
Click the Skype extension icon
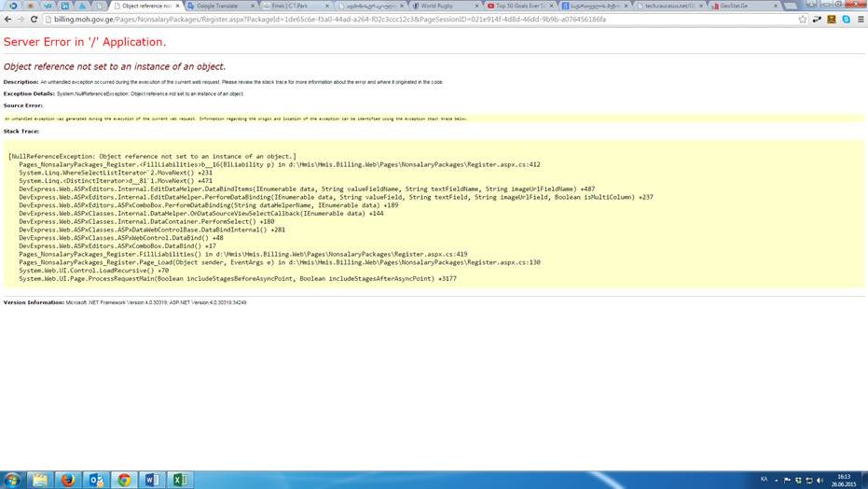pos(846,19)
